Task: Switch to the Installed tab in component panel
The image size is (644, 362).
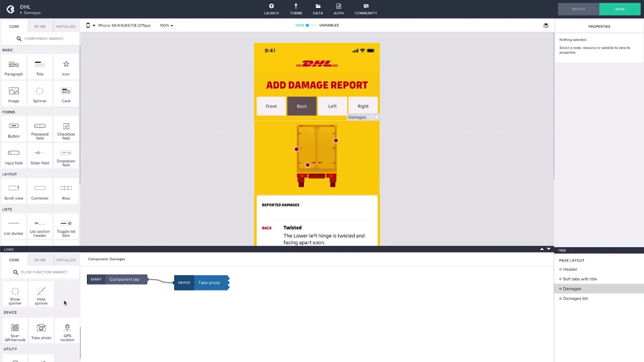Action: pos(66,27)
